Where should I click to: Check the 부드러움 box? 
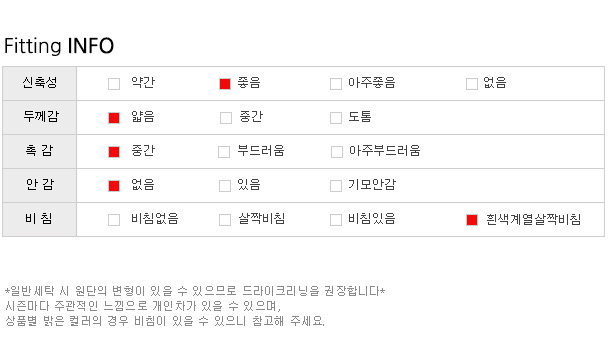tap(224, 152)
